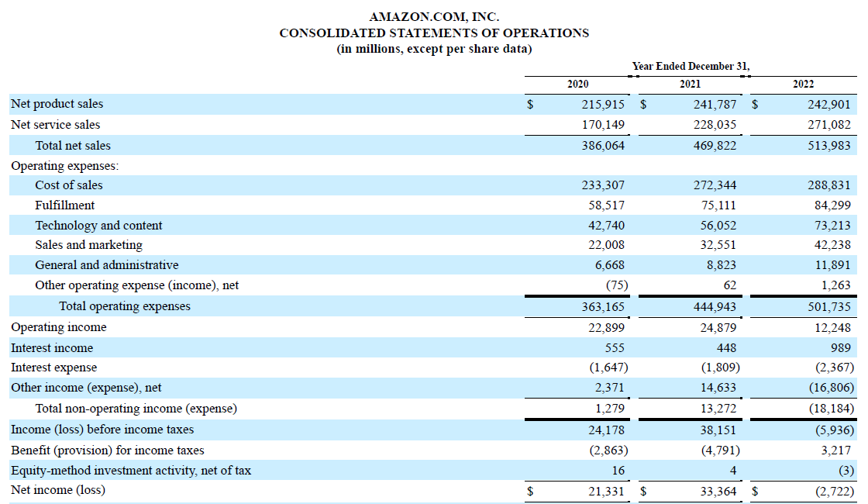Click fulfillment value 84,299
This screenshot has height=504, width=868.
pos(832,205)
